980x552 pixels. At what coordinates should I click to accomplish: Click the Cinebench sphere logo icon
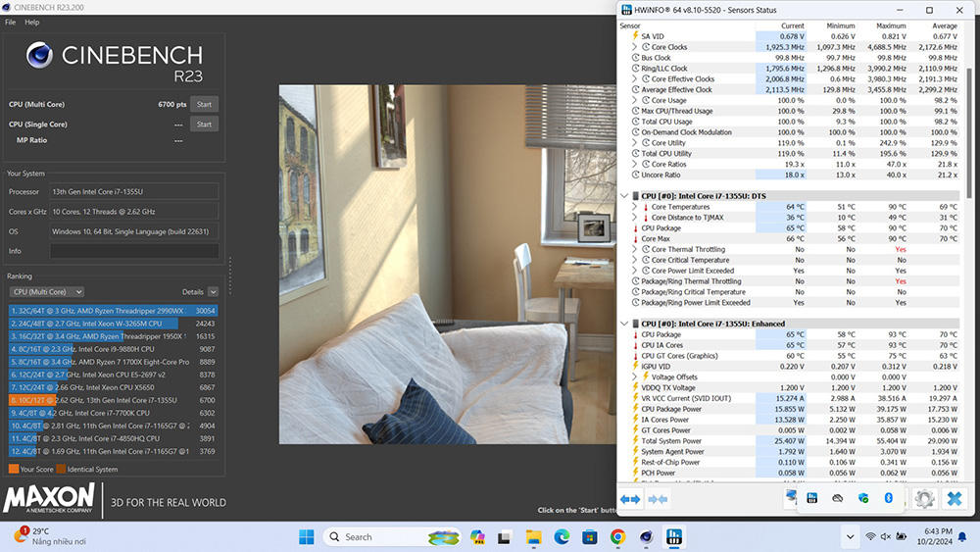click(39, 55)
